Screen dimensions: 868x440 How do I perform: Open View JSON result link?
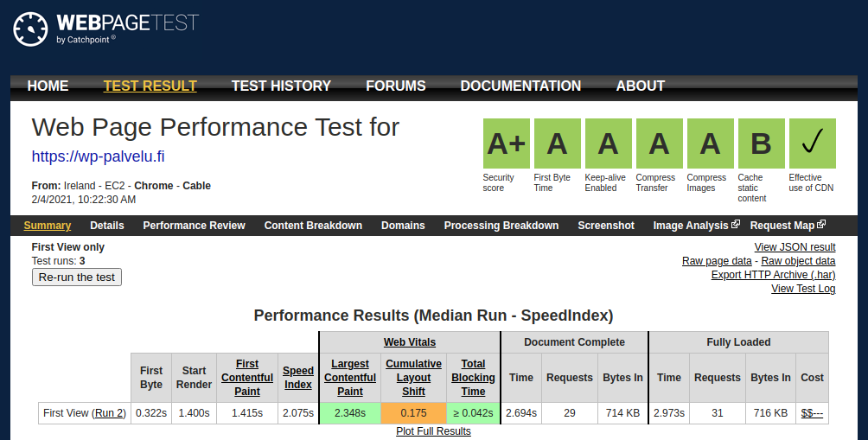795,247
